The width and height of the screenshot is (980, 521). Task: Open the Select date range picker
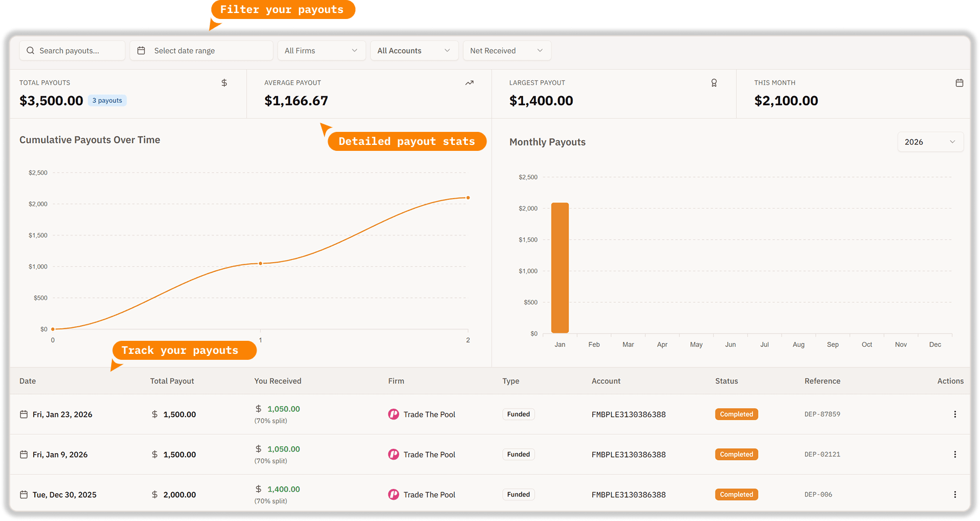pyautogui.click(x=201, y=50)
